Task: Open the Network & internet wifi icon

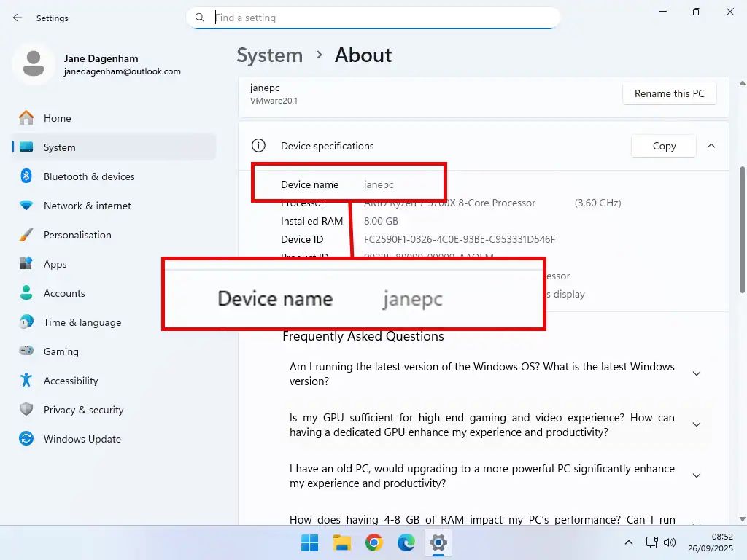Action: click(x=26, y=205)
